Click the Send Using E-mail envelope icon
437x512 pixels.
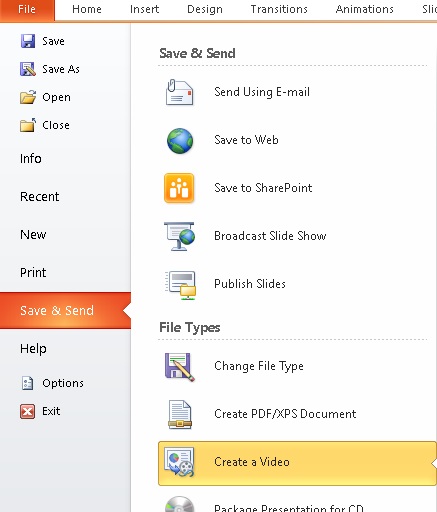tap(179, 92)
